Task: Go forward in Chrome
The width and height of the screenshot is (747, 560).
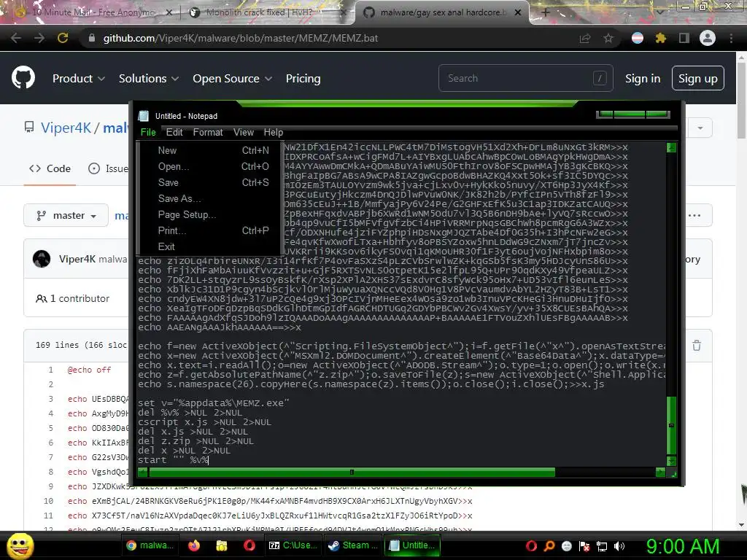Action: (x=39, y=38)
